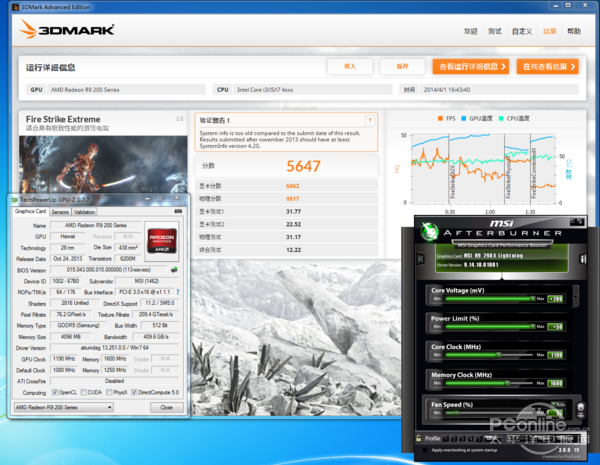The width and height of the screenshot is (600, 465).
Task: Click the Bus Interface question mark in GPU-Z
Action: click(178, 292)
